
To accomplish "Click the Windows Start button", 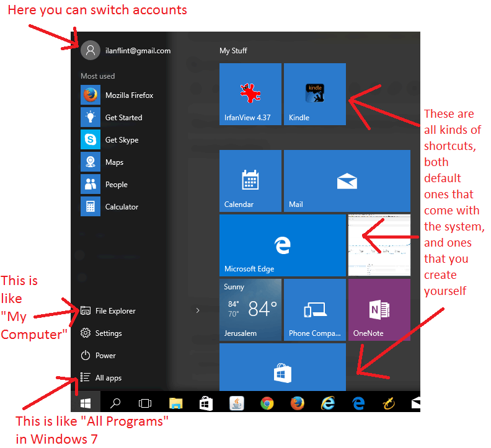I will [86, 403].
